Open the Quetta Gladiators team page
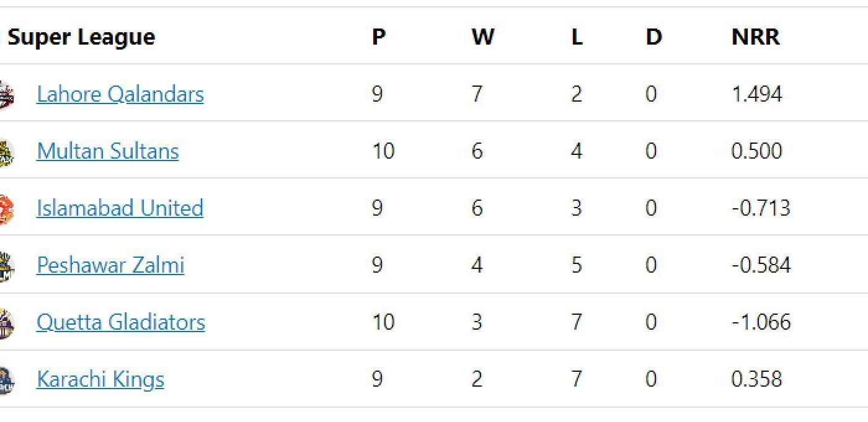The width and height of the screenshot is (868, 422). click(121, 322)
